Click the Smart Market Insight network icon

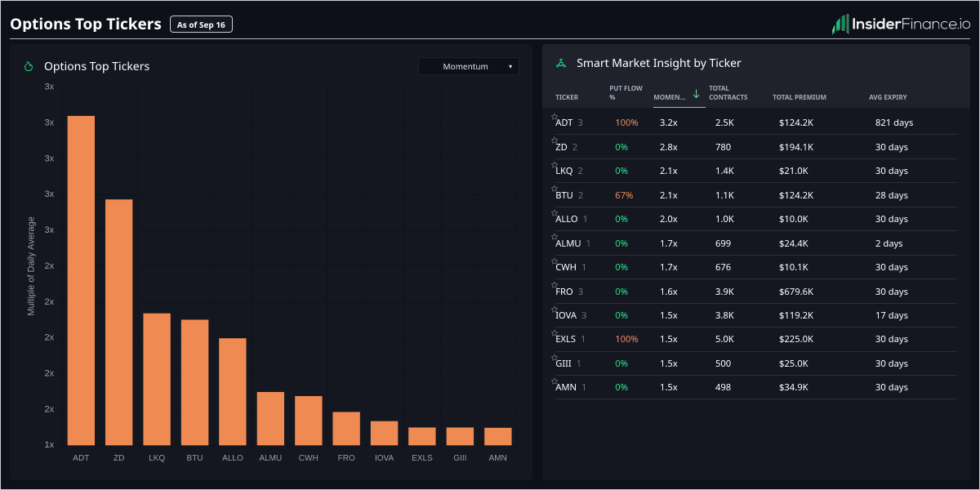tap(561, 63)
